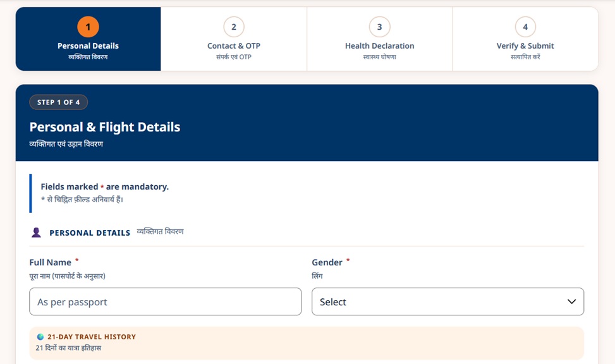Click the globe icon beside 21-Day Travel History
Screen dimensions: 615x364
click(40, 337)
